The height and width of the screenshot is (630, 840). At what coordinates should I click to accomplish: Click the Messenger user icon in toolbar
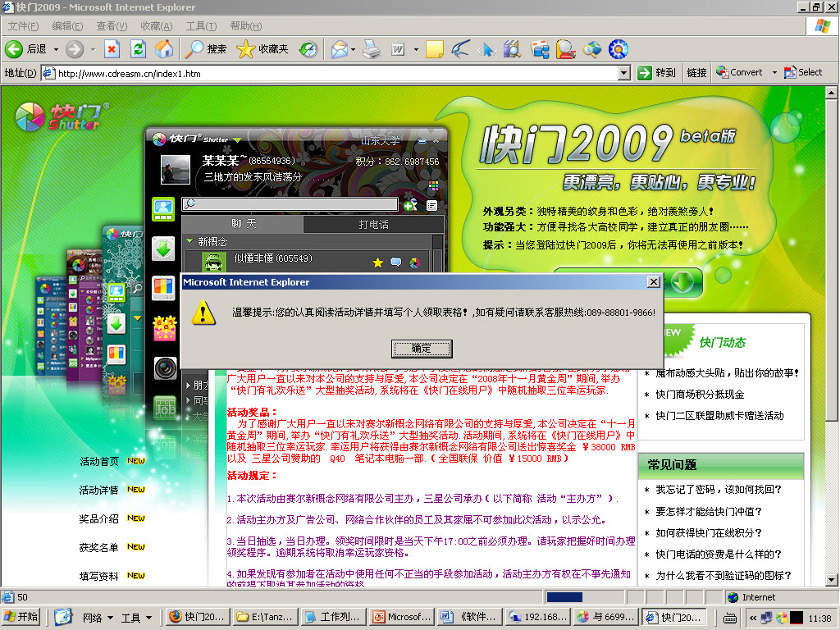click(x=565, y=49)
